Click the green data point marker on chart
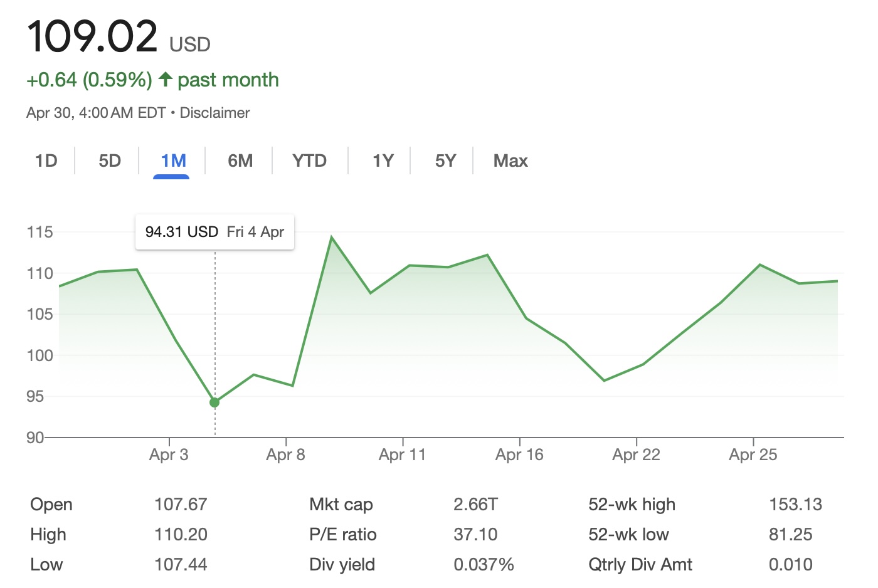This screenshot has width=878, height=588. (x=214, y=402)
